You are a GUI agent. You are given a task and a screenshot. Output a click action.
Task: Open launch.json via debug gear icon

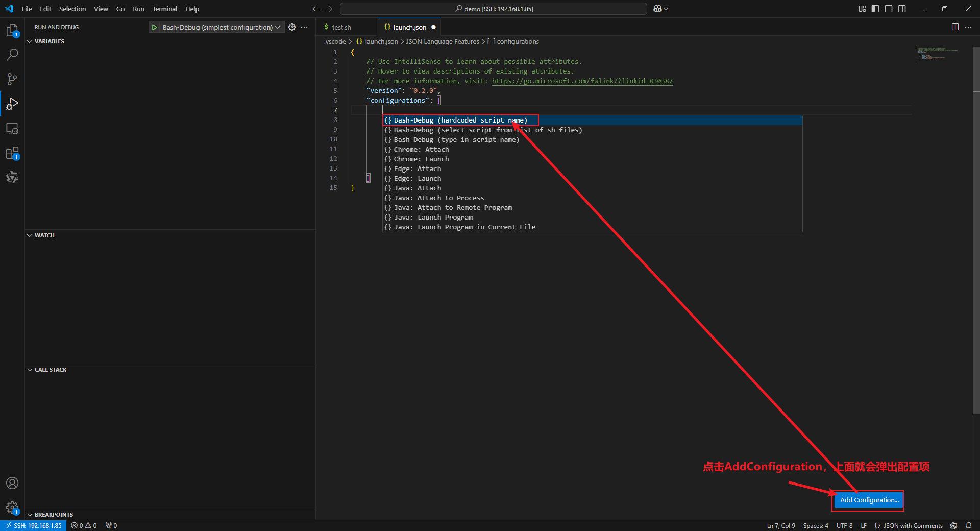tap(292, 27)
